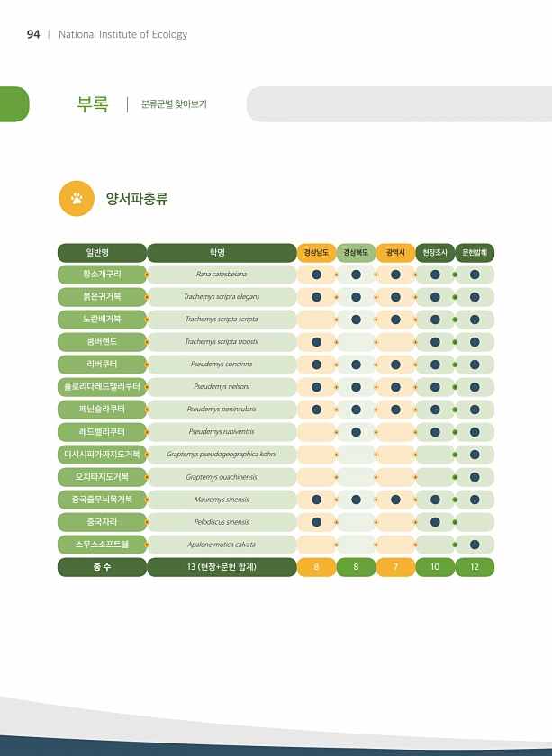
Task: Click the 컴버랜드 dot under 경상남도
Action: coord(317,342)
